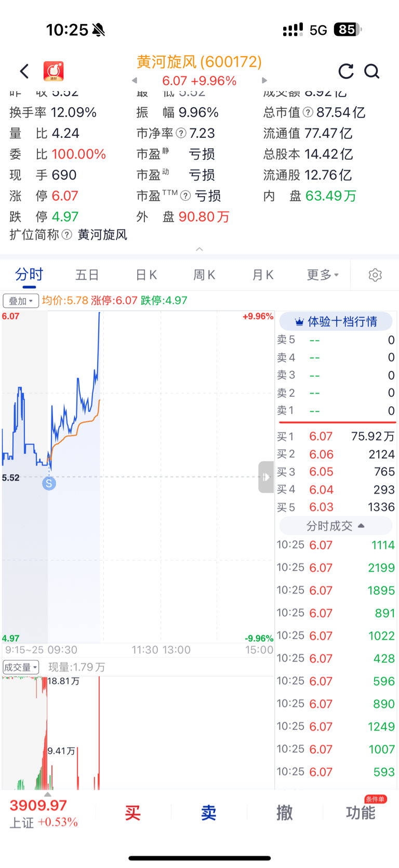Tap the intraday price line chart
399x868 pixels.
coord(138,477)
